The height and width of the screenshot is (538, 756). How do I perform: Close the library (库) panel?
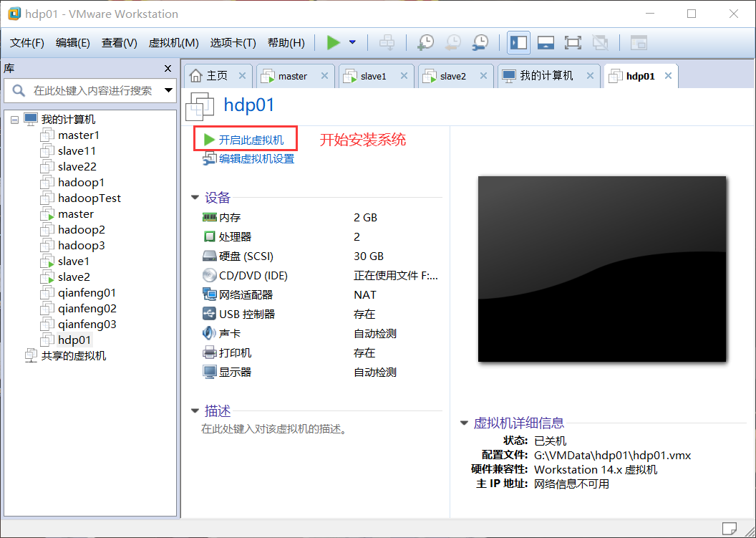pyautogui.click(x=168, y=69)
